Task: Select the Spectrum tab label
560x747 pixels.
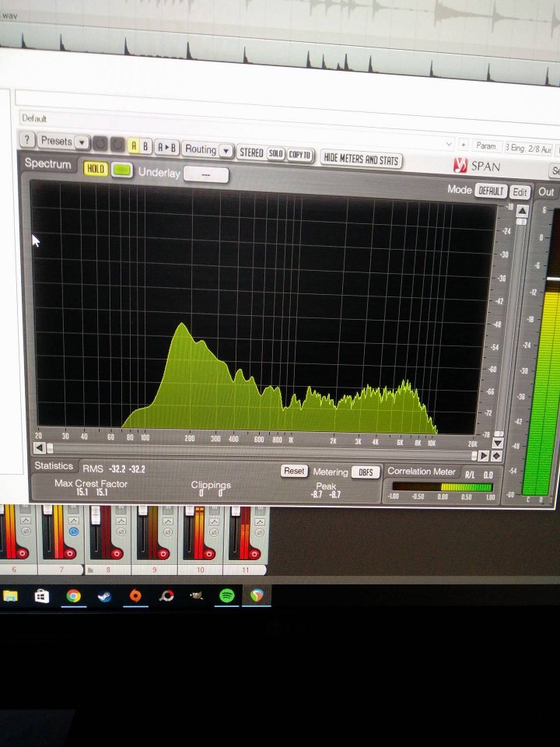Action: click(x=47, y=163)
